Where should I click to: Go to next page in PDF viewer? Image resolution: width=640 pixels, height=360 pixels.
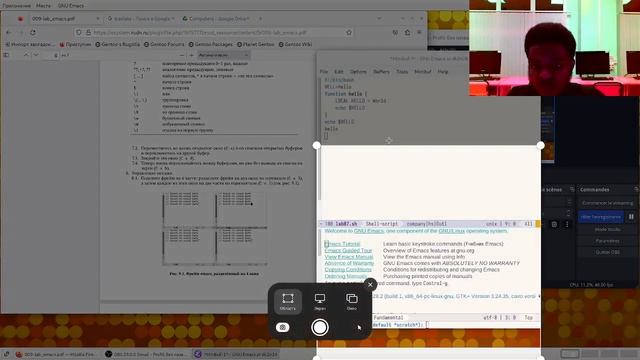point(36,55)
